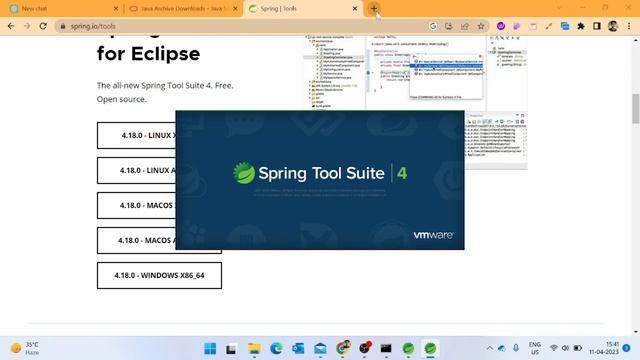Click the install app icon in the address bar
Image resolution: width=640 pixels, height=360 pixels.
point(449,26)
